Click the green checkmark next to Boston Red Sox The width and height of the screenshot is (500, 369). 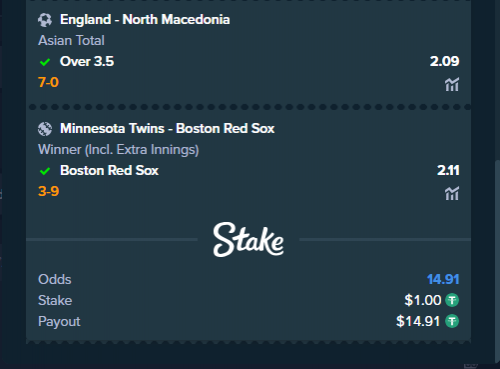click(45, 171)
